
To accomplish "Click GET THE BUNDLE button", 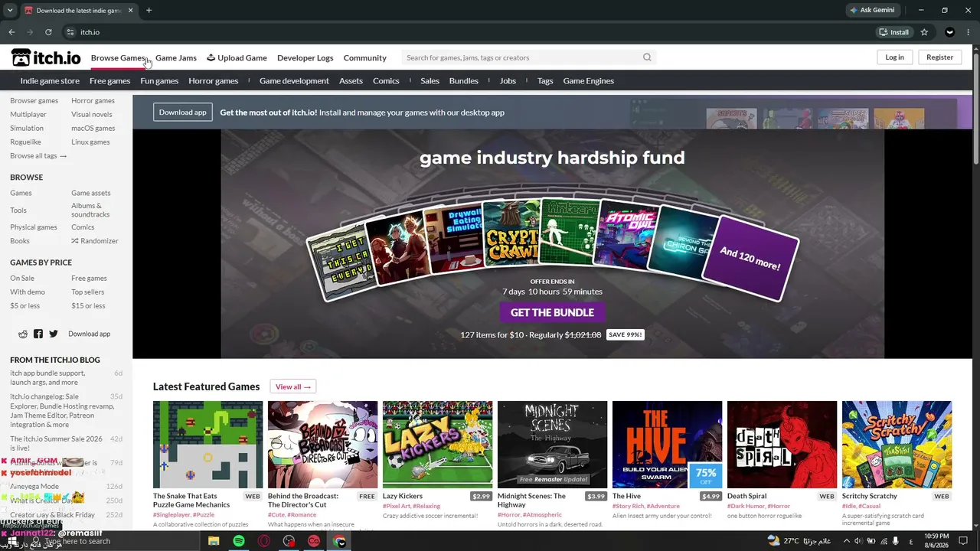I will tap(552, 312).
